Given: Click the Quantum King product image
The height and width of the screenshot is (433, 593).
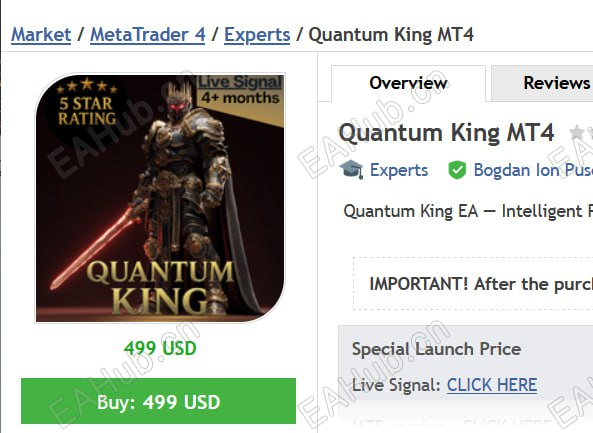Looking at the screenshot, I should point(160,198).
